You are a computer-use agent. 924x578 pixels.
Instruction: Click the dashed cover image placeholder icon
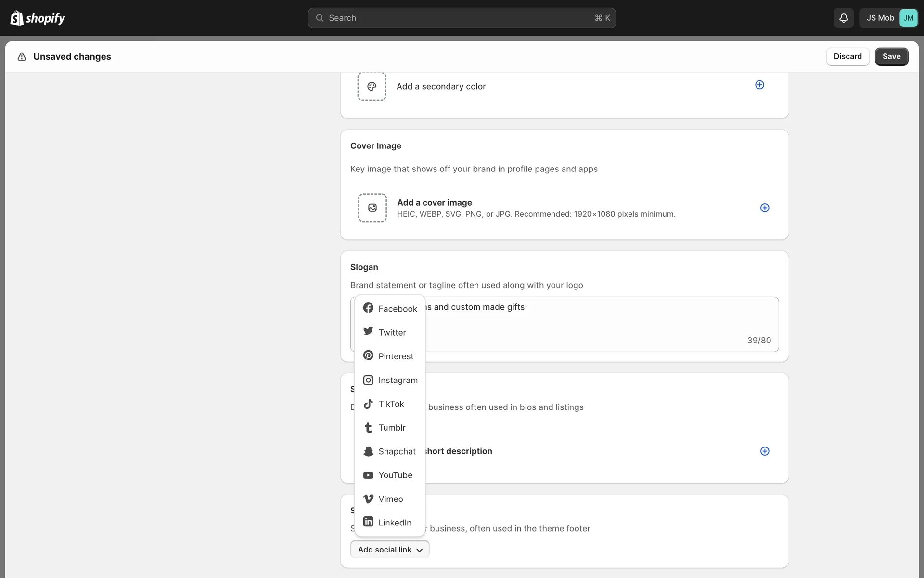pyautogui.click(x=372, y=208)
